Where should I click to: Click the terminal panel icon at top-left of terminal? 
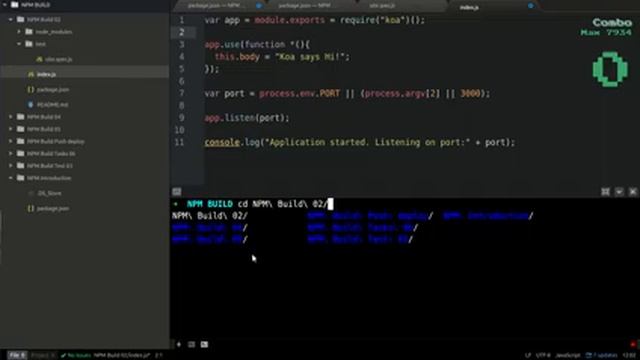point(177,191)
